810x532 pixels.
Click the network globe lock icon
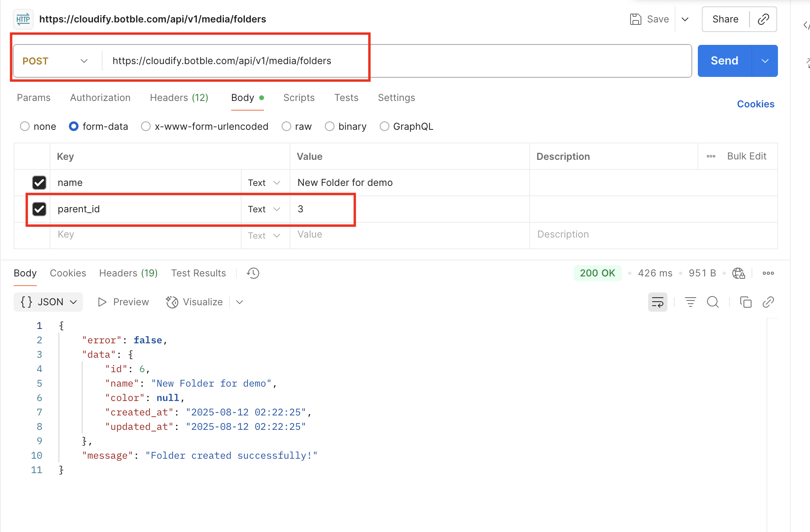click(x=738, y=273)
